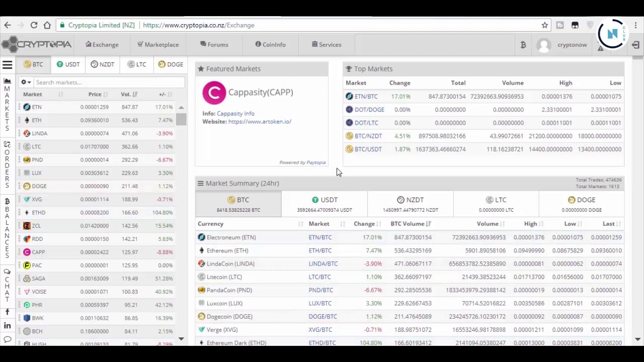Open the Markets sidebar panel icon
Screen dimensions: 644x362
[x=7, y=81]
